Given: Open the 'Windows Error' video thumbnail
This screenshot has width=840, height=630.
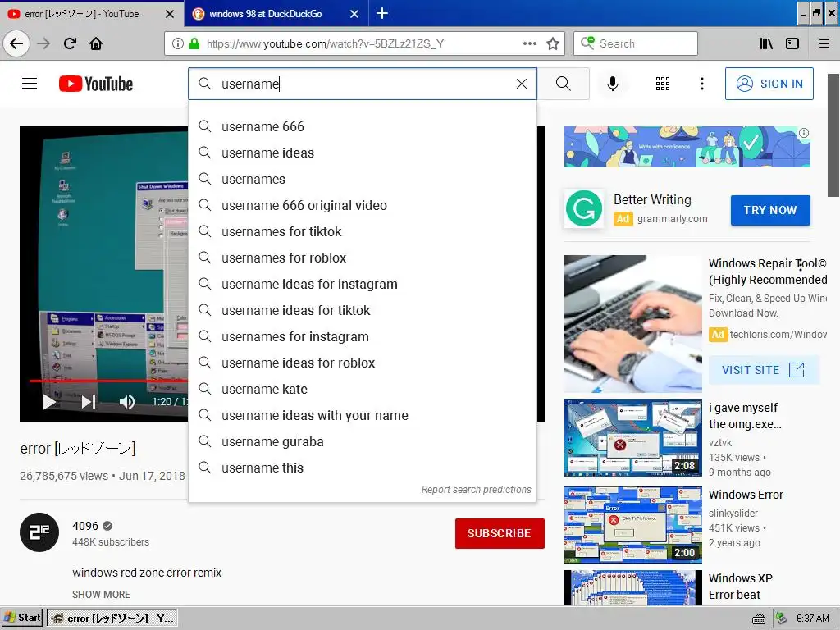Looking at the screenshot, I should coord(632,524).
